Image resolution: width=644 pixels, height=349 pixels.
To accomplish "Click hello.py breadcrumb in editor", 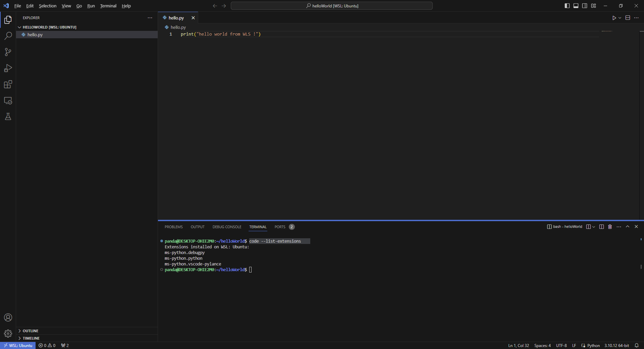I will (x=175, y=27).
